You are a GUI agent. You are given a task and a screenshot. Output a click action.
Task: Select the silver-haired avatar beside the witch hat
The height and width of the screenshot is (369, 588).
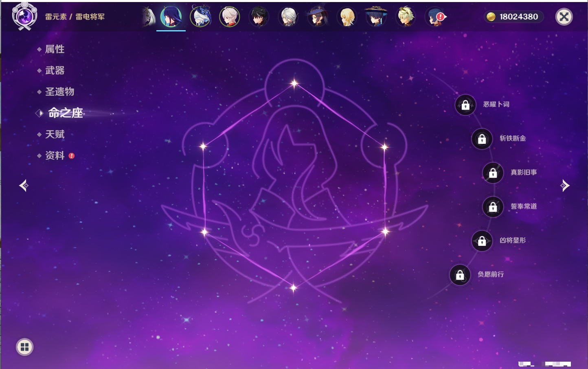click(x=288, y=17)
